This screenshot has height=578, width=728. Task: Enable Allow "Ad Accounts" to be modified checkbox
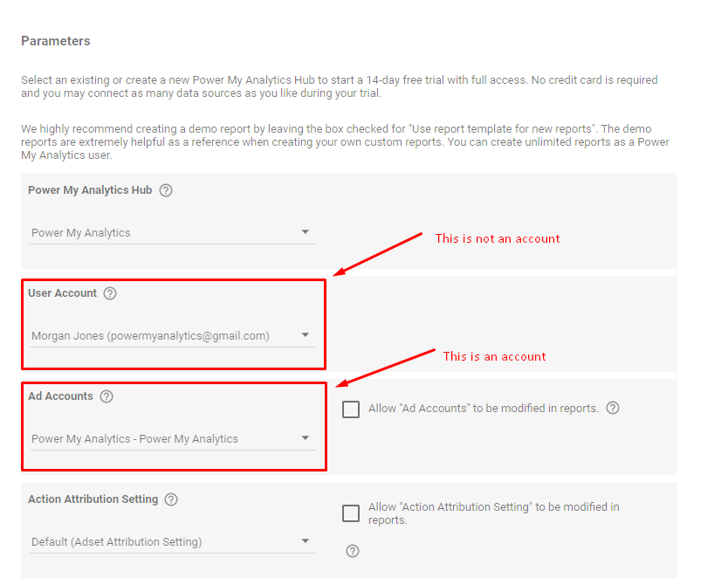351,409
